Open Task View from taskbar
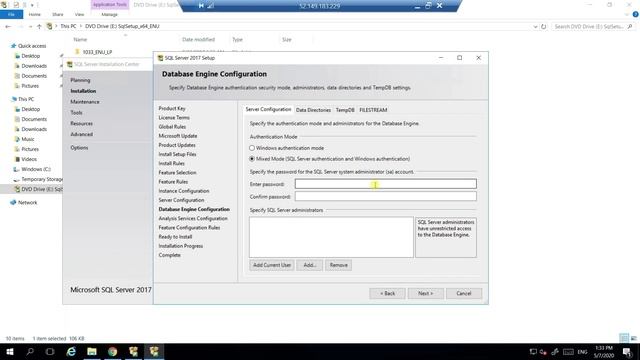 click(50, 351)
